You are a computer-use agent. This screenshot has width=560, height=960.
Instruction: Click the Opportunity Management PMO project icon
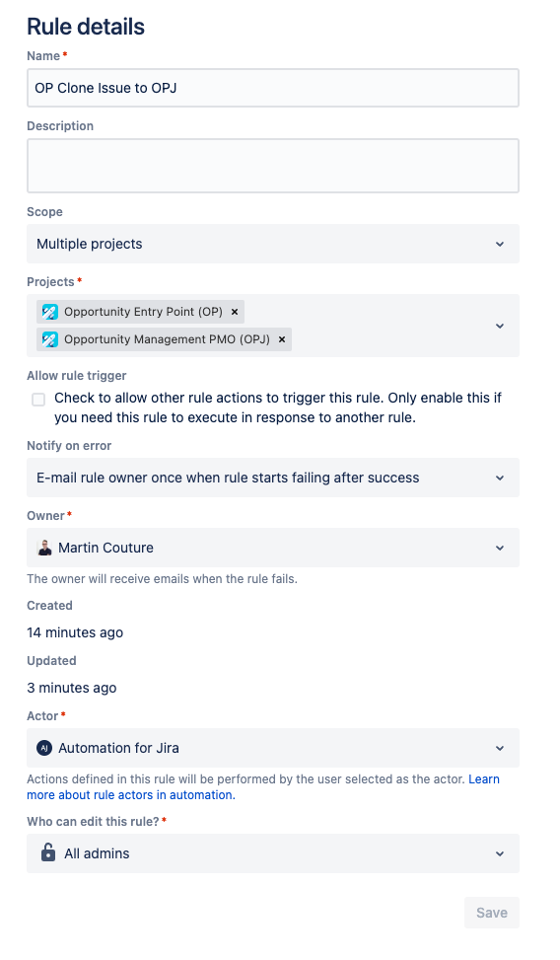click(x=50, y=339)
